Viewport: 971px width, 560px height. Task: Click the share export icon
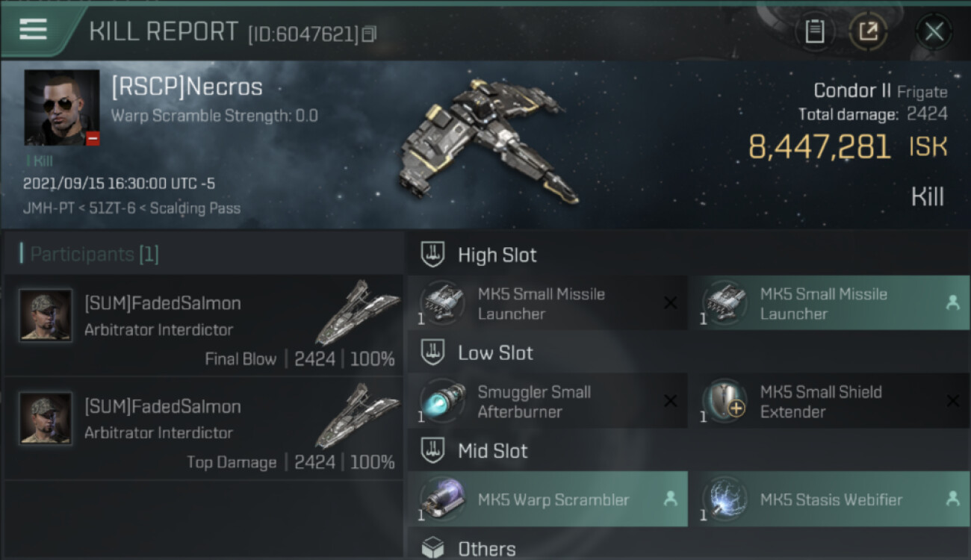(868, 31)
